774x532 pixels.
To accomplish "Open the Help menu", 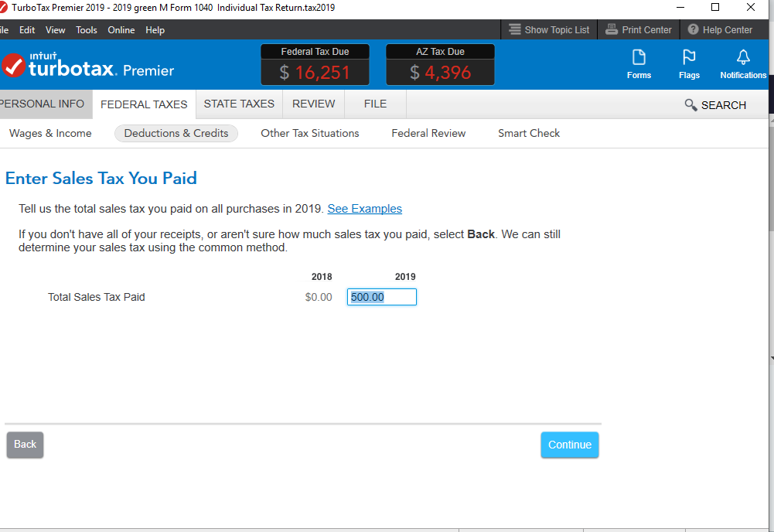I will (x=155, y=30).
